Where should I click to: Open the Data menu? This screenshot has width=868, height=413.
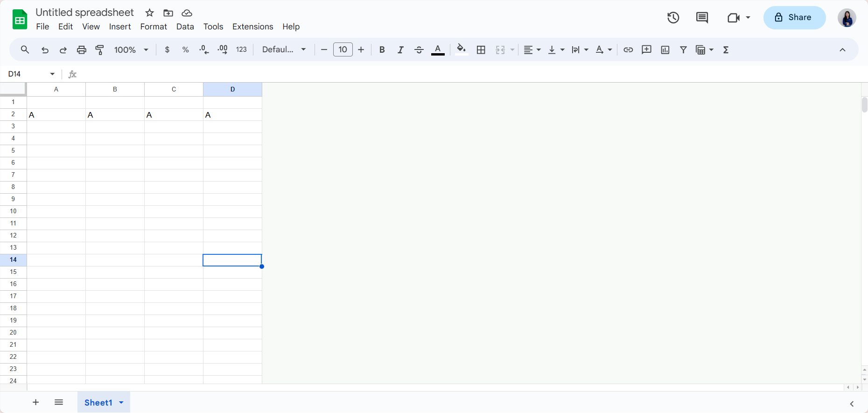(x=185, y=27)
